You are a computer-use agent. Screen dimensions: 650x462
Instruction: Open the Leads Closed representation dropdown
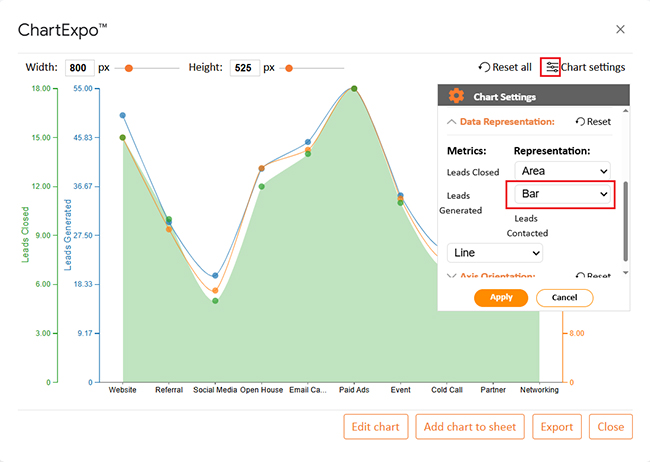(561, 171)
